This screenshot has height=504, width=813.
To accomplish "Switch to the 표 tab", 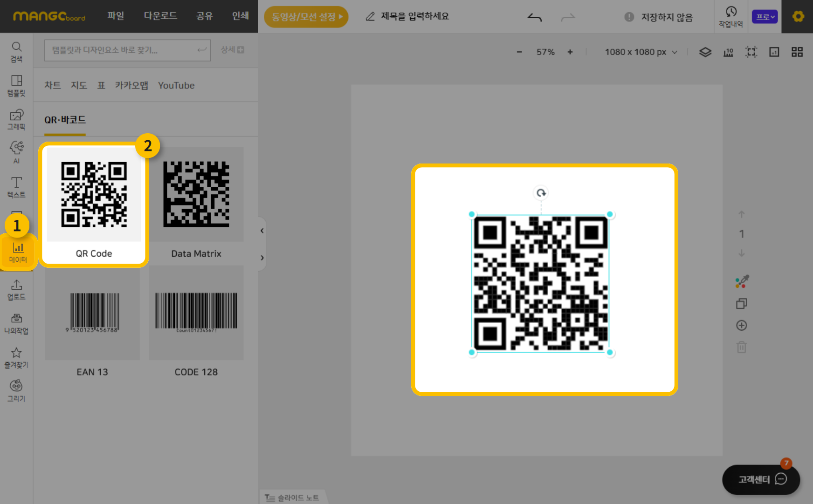I will click(101, 85).
